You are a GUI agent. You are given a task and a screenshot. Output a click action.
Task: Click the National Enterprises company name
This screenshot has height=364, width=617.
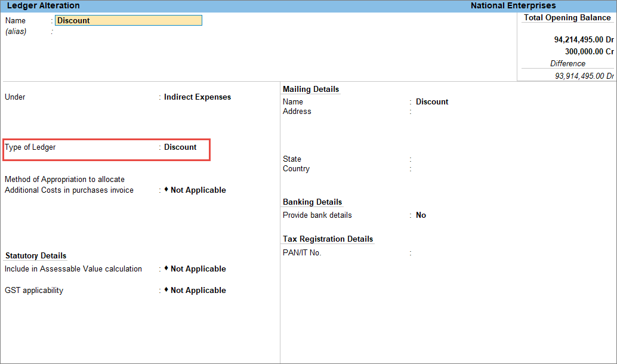click(513, 5)
